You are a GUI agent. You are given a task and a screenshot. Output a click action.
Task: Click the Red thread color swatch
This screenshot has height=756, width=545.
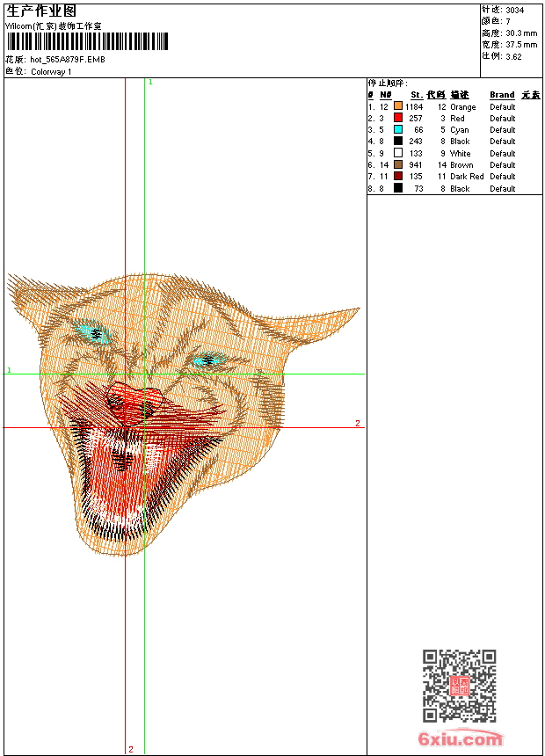pos(398,118)
